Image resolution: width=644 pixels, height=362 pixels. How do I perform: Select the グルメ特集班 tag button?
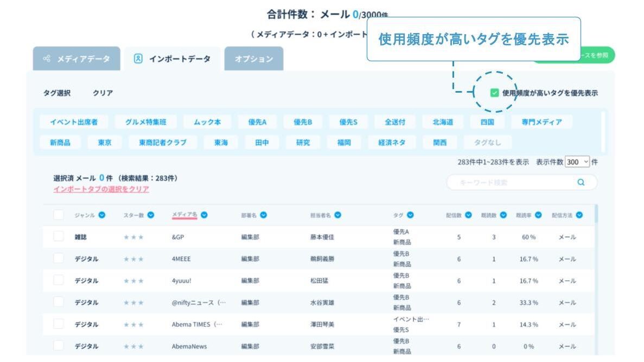146,122
